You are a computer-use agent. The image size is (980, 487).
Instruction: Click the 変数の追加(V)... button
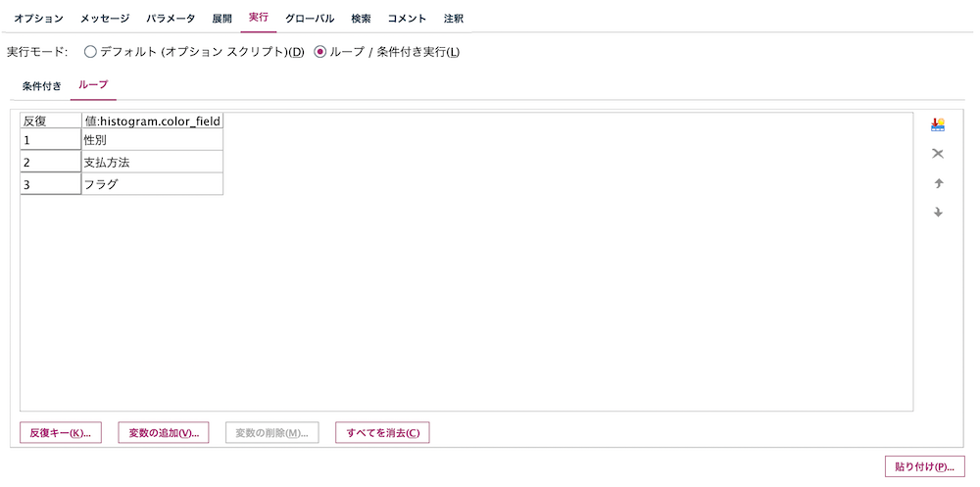tap(163, 432)
